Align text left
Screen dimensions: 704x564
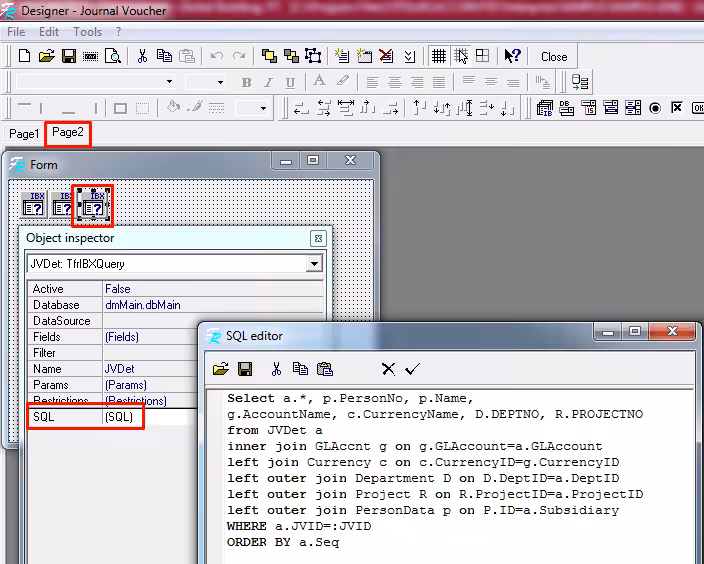pos(372,82)
